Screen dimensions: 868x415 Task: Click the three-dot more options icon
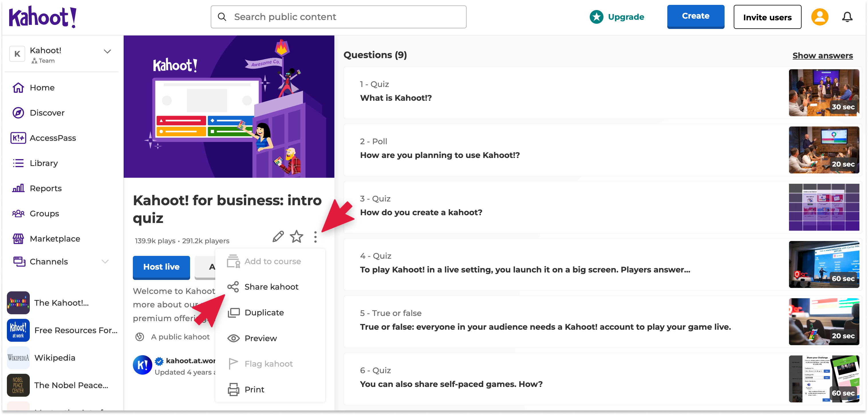(315, 237)
